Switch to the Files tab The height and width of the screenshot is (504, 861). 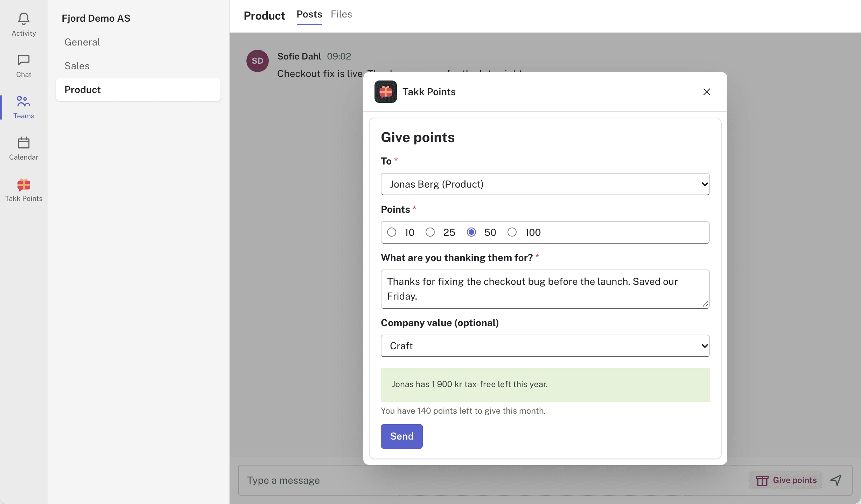[x=341, y=15]
